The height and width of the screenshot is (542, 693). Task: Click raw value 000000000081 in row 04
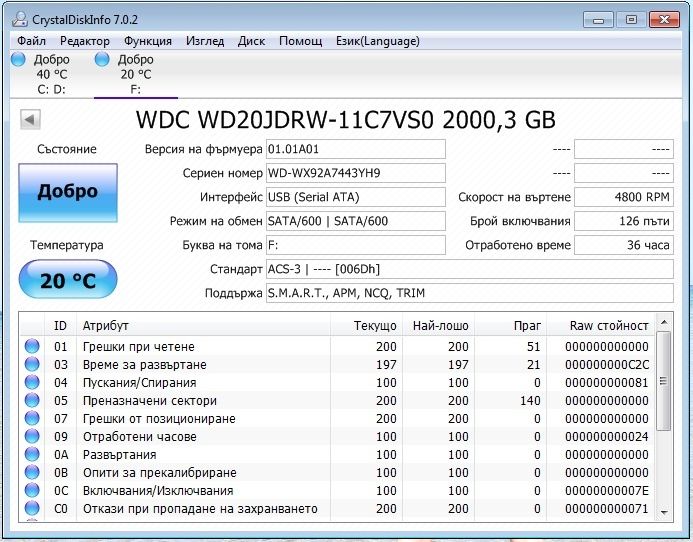point(606,383)
